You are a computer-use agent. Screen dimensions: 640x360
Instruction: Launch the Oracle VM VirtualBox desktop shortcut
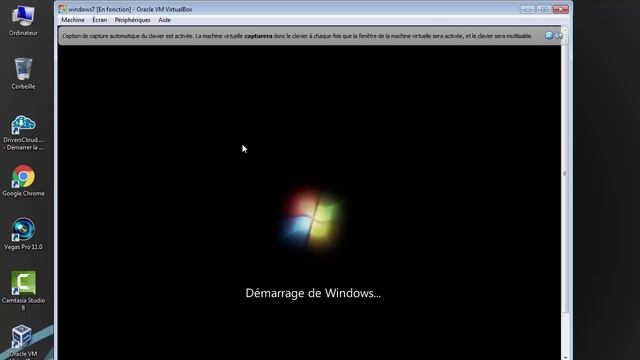click(x=22, y=342)
